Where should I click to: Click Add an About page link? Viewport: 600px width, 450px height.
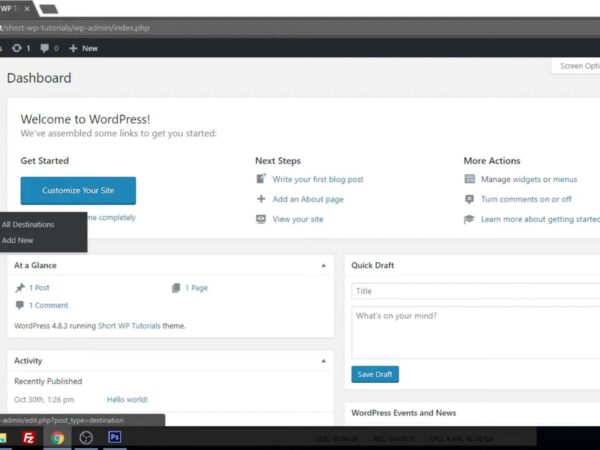308,199
